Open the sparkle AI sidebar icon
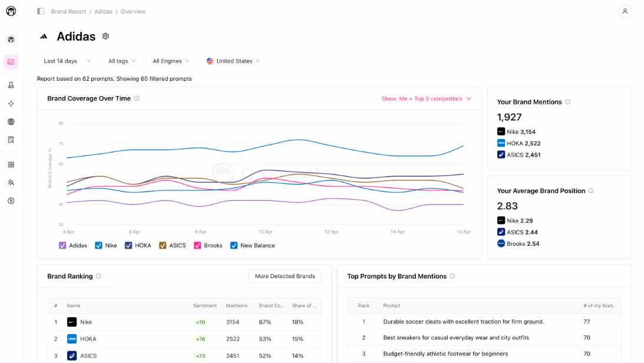Screen dimensions: 644x363 (x=11, y=103)
